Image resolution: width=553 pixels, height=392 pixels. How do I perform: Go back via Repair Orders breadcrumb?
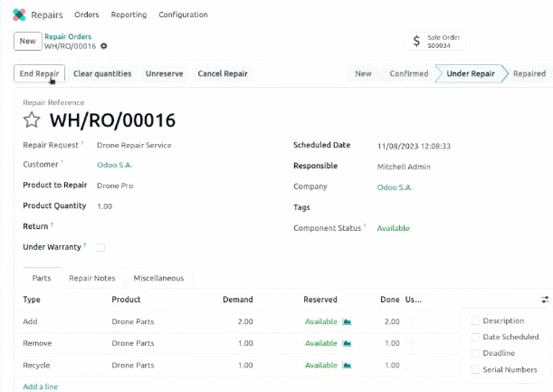[68, 37]
